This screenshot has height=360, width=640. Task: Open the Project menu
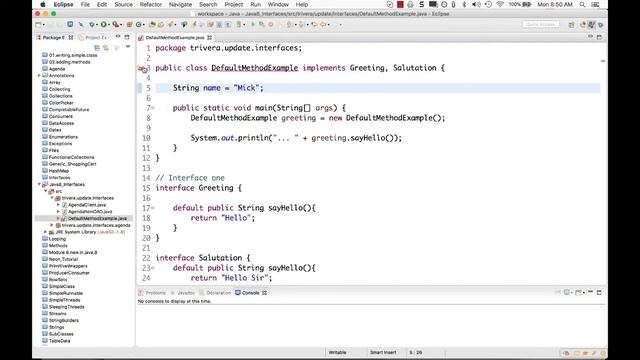tap(233, 4)
